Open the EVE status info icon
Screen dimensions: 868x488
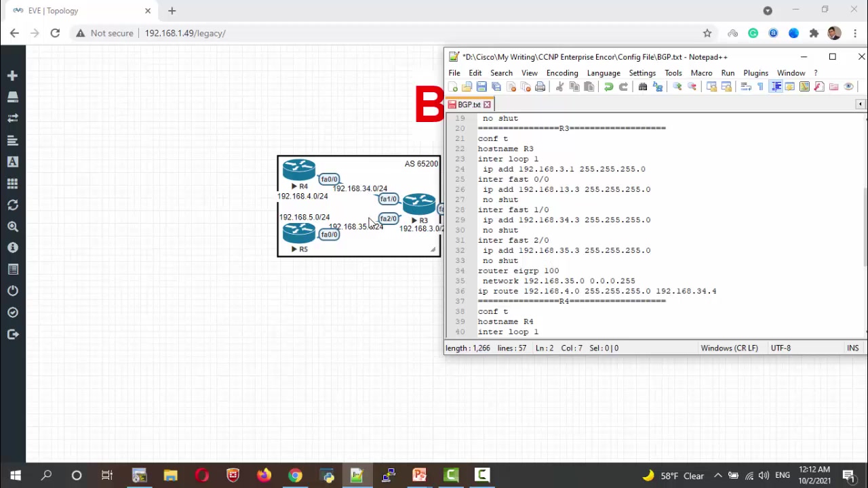(x=12, y=248)
